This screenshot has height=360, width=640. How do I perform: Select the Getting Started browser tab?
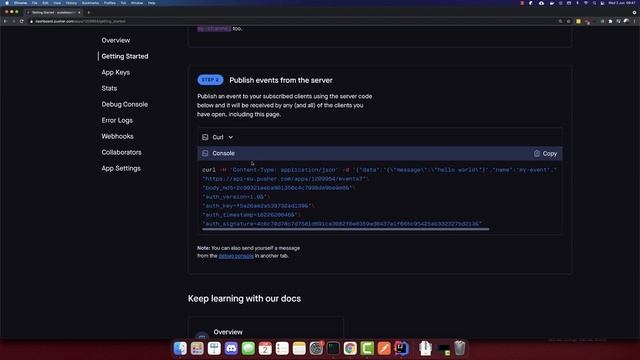click(53, 12)
